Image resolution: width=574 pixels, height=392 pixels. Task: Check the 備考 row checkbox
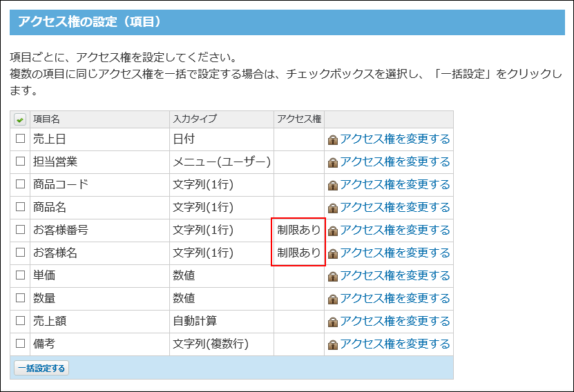point(20,344)
